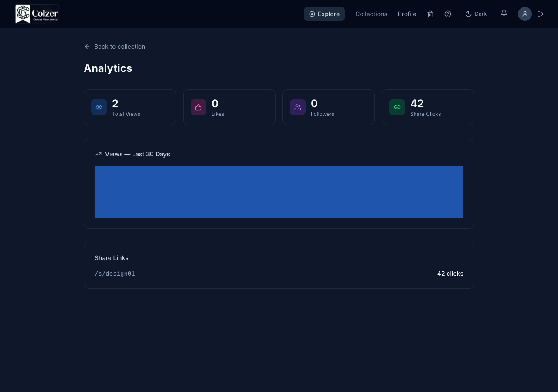
Task: Open the trash/deleted items icon
Action: [x=430, y=14]
